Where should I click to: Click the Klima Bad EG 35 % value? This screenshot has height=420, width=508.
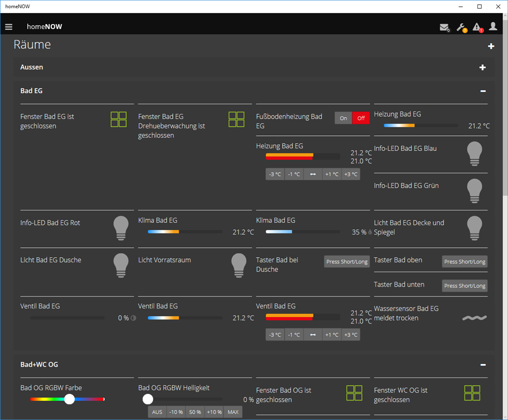pyautogui.click(x=359, y=232)
